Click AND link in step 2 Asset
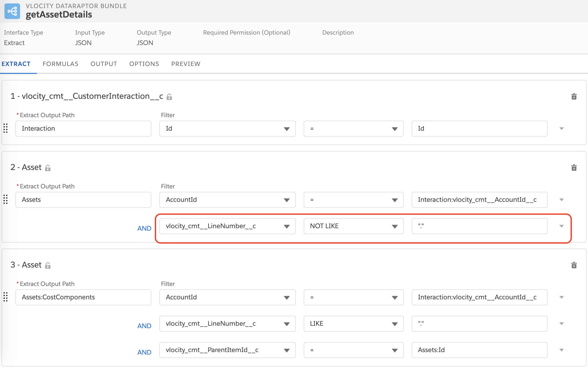Screen dimensions: 588x368 pos(144,228)
